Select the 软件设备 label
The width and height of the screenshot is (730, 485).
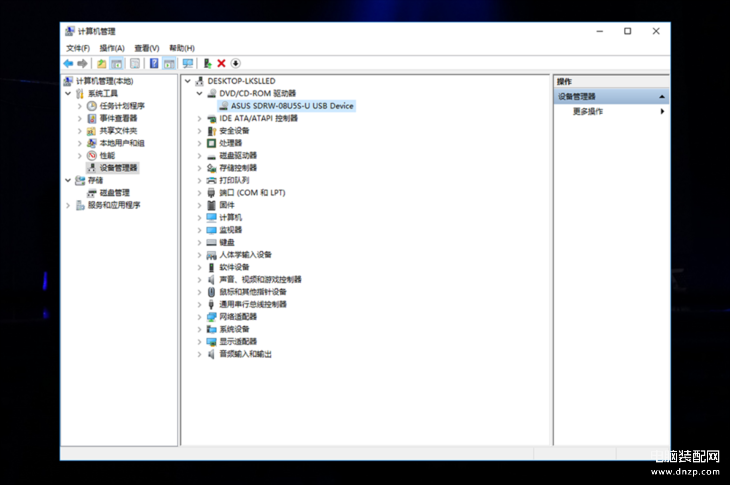pyautogui.click(x=234, y=267)
